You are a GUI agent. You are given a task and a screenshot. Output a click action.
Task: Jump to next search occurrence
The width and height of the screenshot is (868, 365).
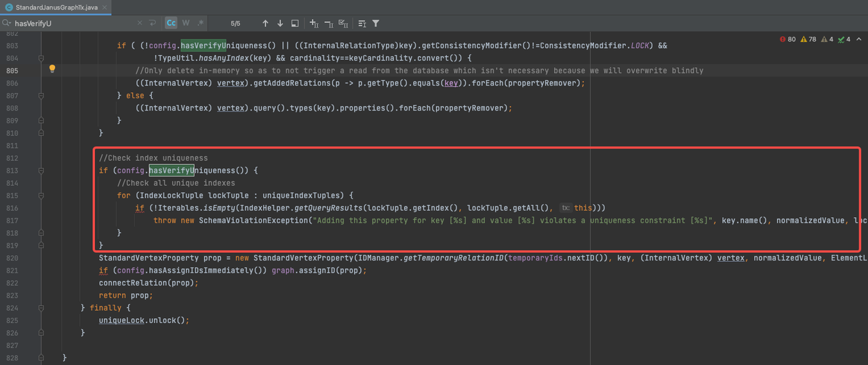point(280,23)
